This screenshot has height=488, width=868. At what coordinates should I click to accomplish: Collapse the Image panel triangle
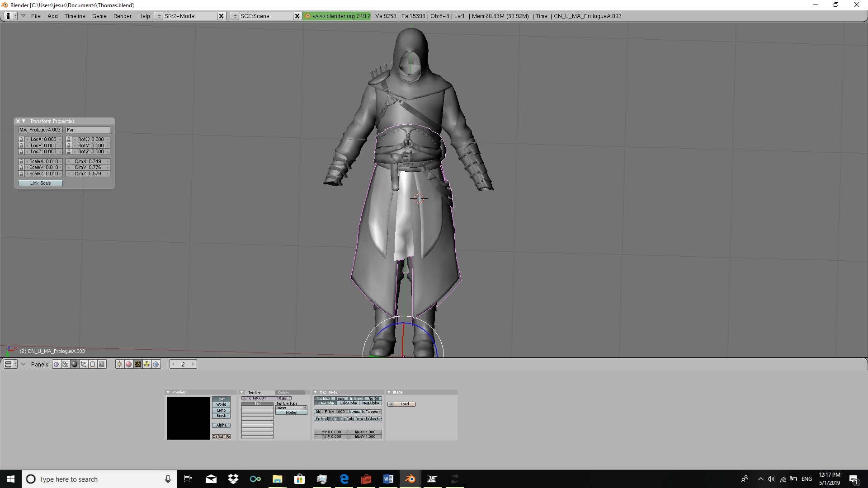pos(389,392)
